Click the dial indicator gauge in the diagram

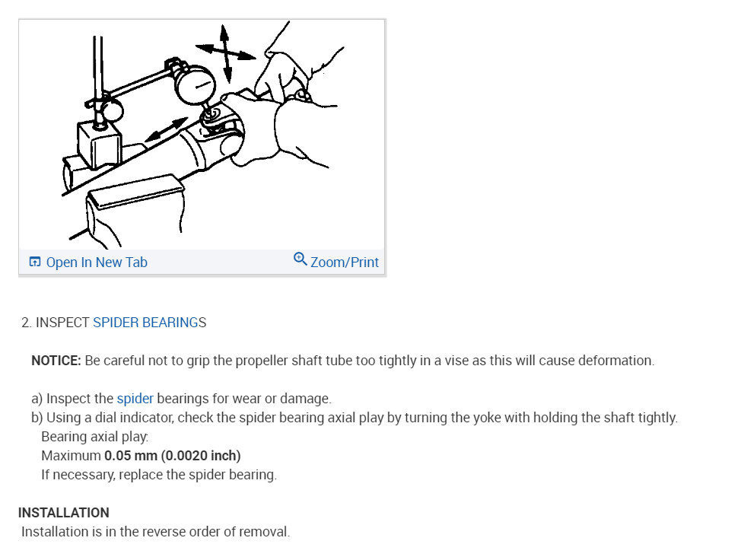point(196,85)
